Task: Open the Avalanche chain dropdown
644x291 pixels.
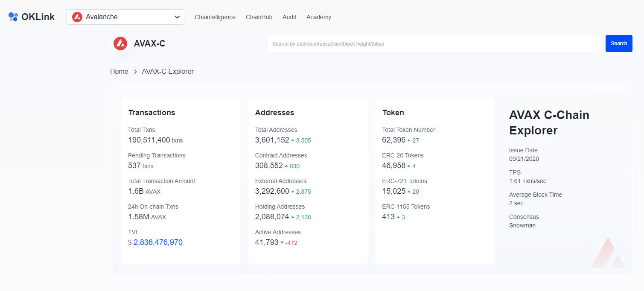Action: [x=125, y=17]
